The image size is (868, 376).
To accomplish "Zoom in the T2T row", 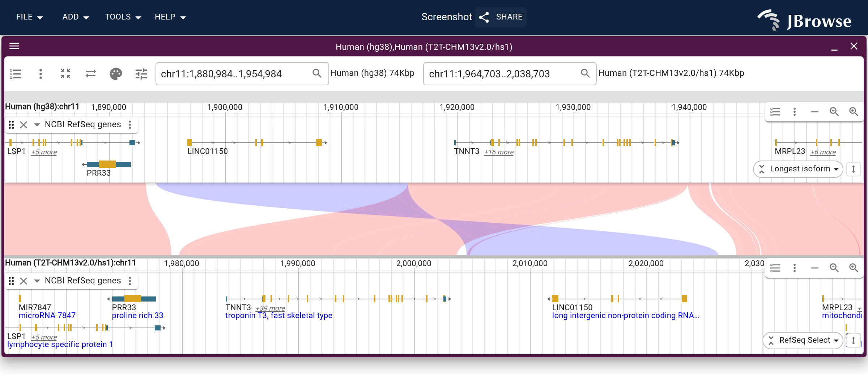I will click(854, 268).
